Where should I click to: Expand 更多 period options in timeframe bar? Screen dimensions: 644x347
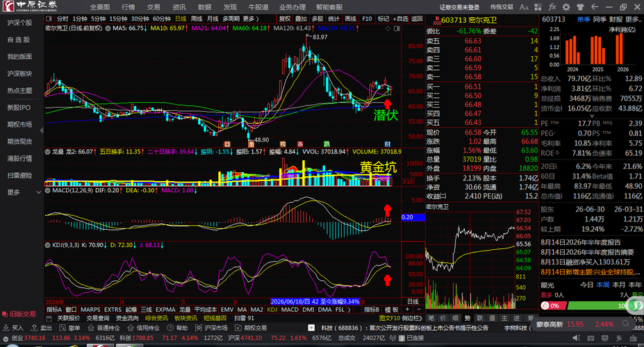coord(251,19)
